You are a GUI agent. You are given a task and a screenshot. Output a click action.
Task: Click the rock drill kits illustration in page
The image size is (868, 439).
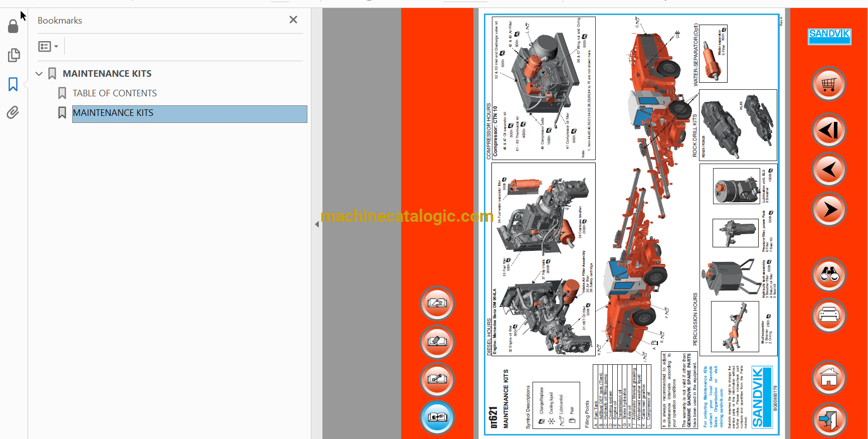point(738,125)
